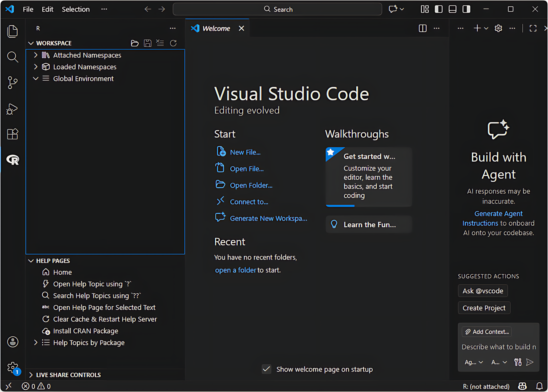Screen dimensions: 548x392
Task: Click Clear Cache & Restart Help Server
Action: click(105, 319)
